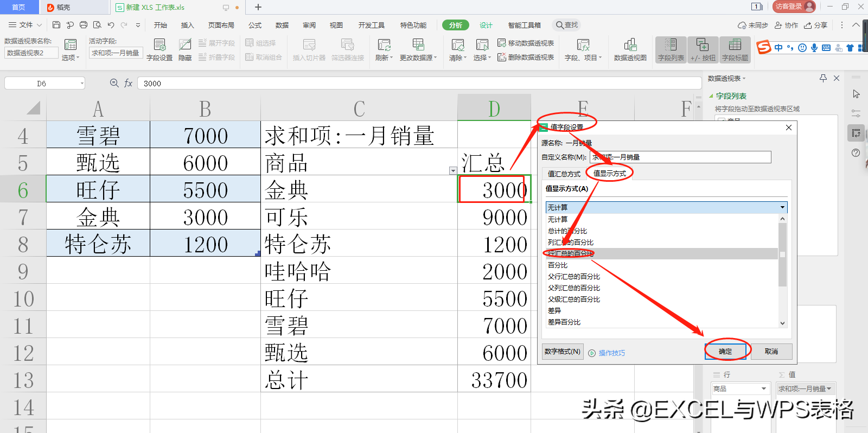Open the name box dropdown arrow
This screenshot has height=433, width=868.
coord(82,83)
